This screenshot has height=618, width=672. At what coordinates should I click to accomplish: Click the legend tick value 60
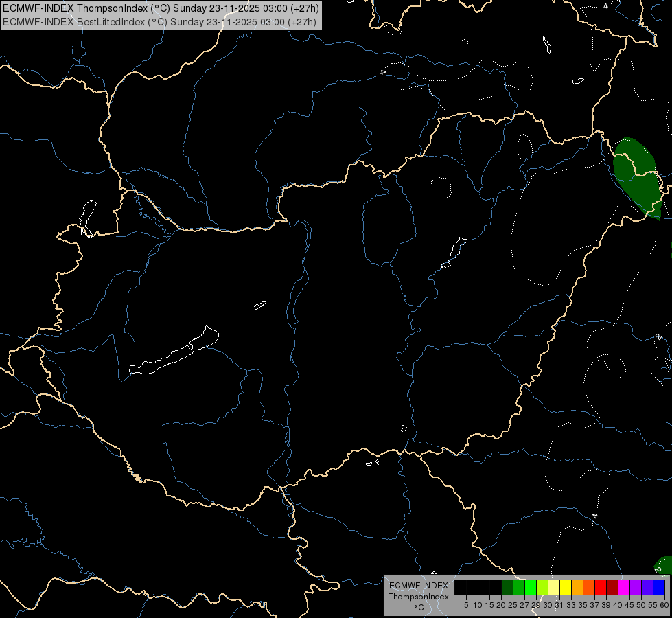[x=664, y=605]
